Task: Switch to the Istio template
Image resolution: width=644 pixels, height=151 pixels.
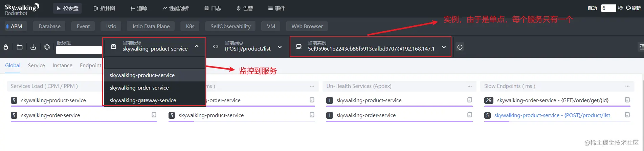Action: click(x=111, y=26)
